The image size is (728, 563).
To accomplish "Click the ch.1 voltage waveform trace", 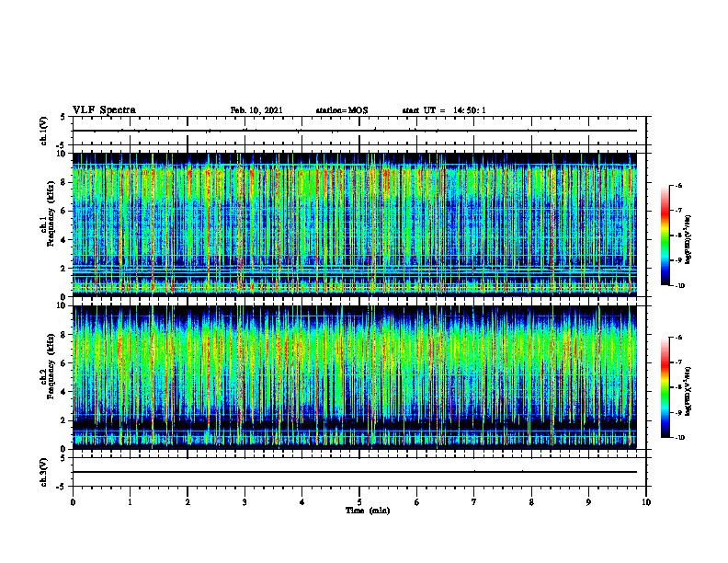I will [355, 131].
